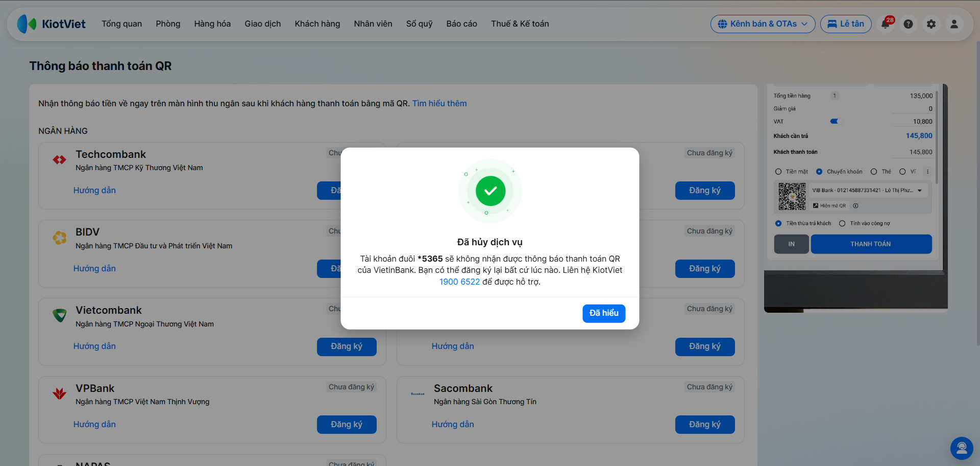Open the Khách hàng menu

click(317, 24)
